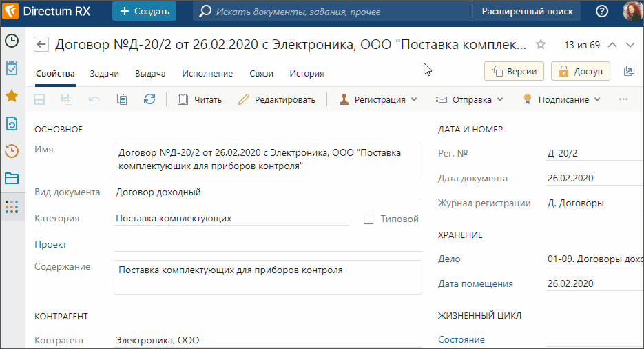Click the Рег. № field value Д-20/2
The height and width of the screenshot is (349, 644).
click(594, 153)
